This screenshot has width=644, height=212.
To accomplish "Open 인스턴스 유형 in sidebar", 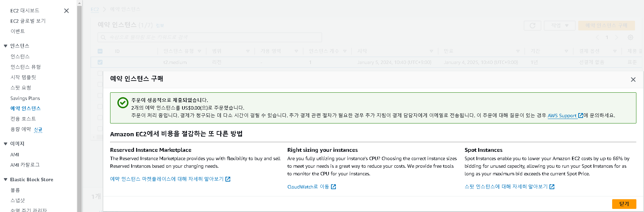I will pyautogui.click(x=26, y=67).
